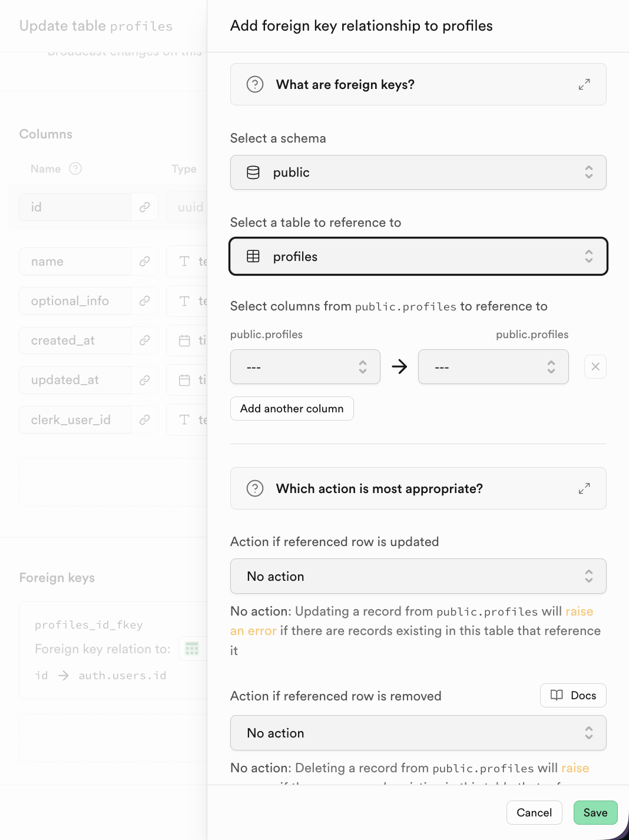Viewport: 629px width, 840px height.
Task: Click the question mark icon beside foreign keys
Action: click(255, 84)
